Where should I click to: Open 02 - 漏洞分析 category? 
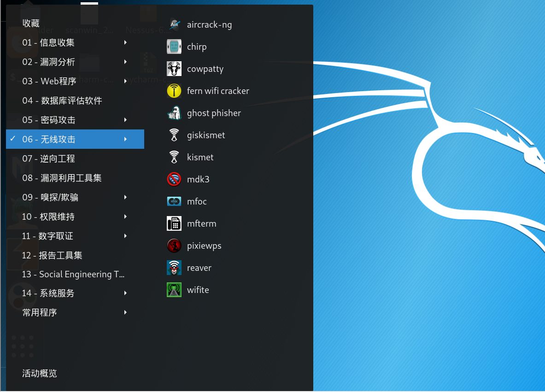click(x=75, y=62)
